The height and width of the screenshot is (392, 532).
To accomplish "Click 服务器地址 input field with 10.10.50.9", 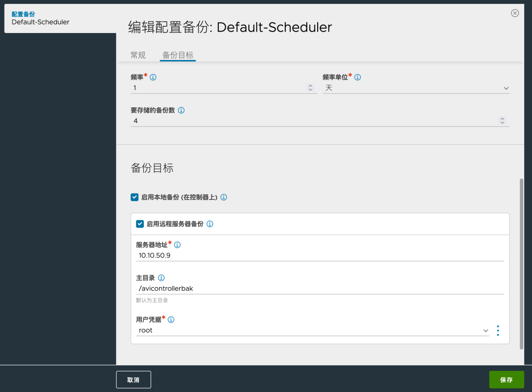I will 320,256.
